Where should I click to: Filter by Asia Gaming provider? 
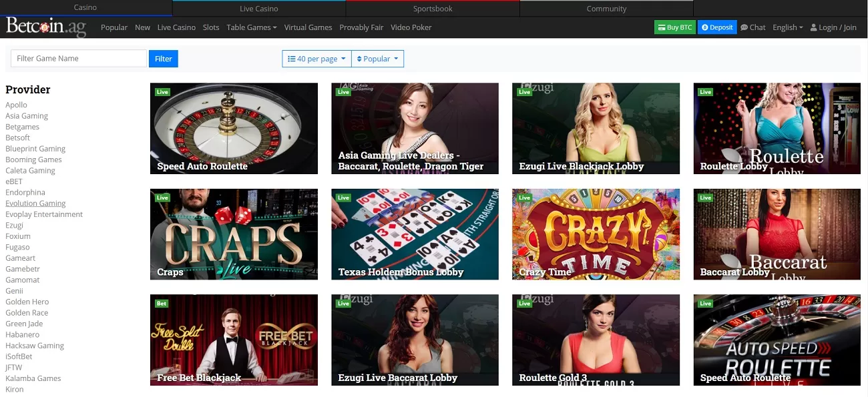[x=27, y=115]
